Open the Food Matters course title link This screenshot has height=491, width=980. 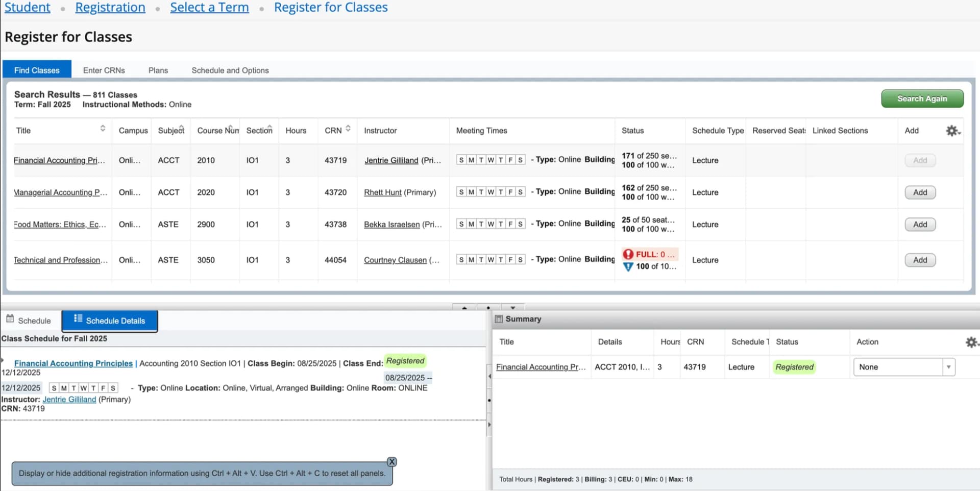tap(60, 225)
